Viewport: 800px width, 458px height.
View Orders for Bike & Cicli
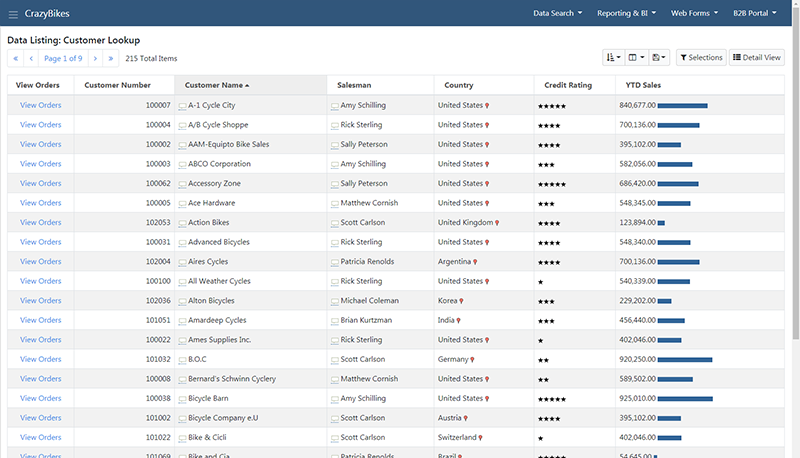(x=40, y=437)
